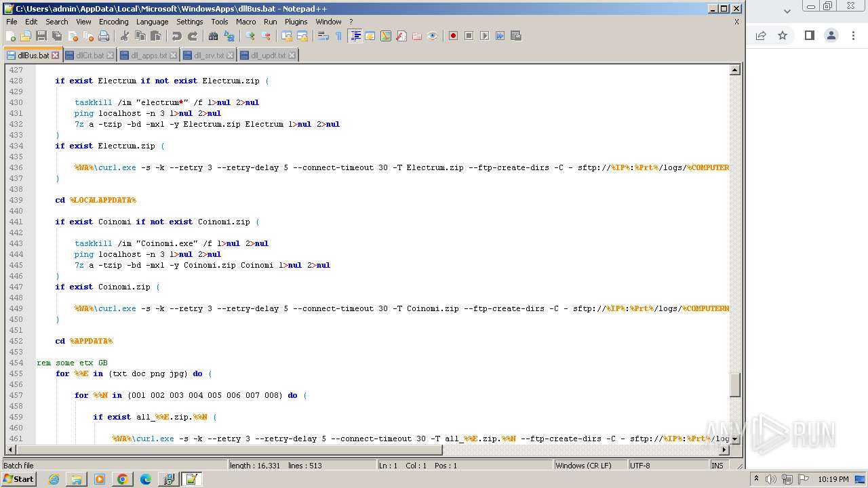
Task: Click the New file toolbar icon
Action: 11,36
